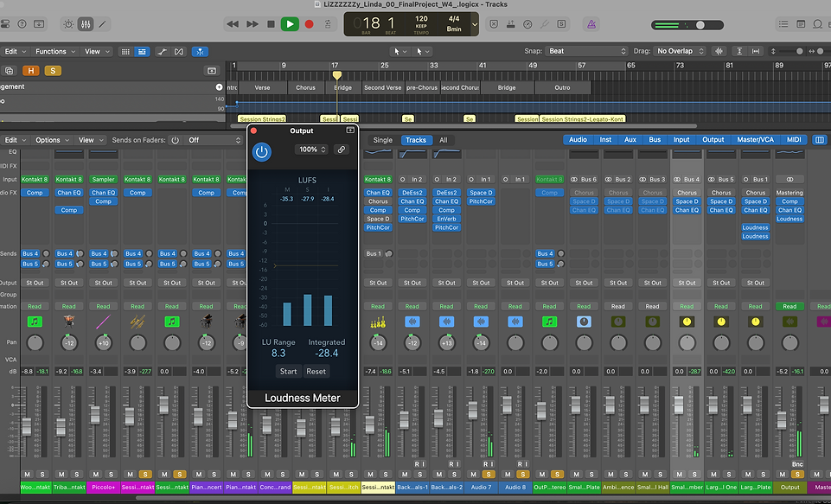Click the Mixer icon in the control bar
The height and width of the screenshot is (504, 831).
pos(86,24)
